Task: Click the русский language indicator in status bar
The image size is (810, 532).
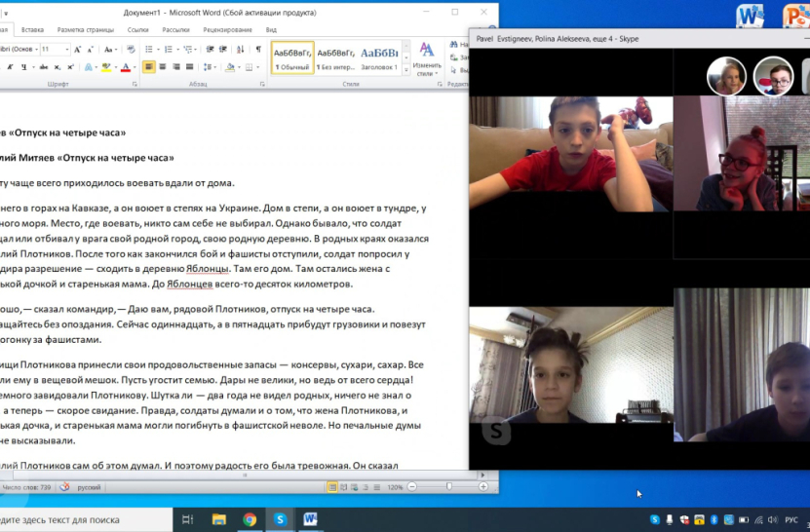Action: click(x=89, y=487)
